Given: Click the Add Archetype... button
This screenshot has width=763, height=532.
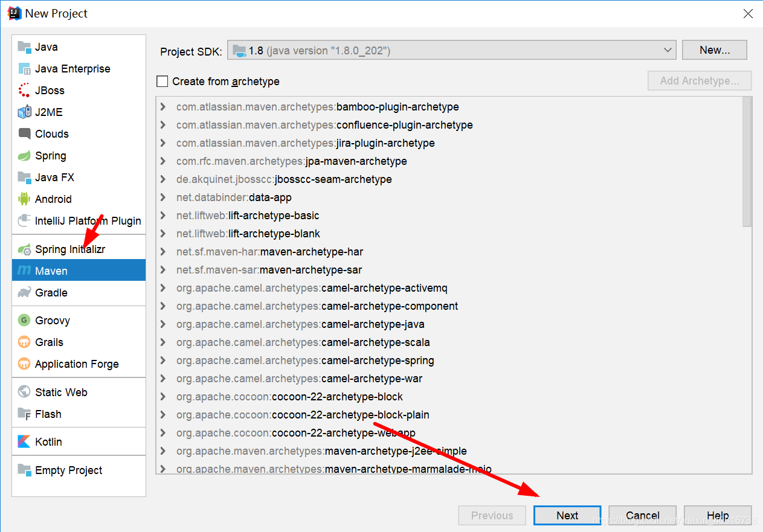Looking at the screenshot, I should pos(700,81).
